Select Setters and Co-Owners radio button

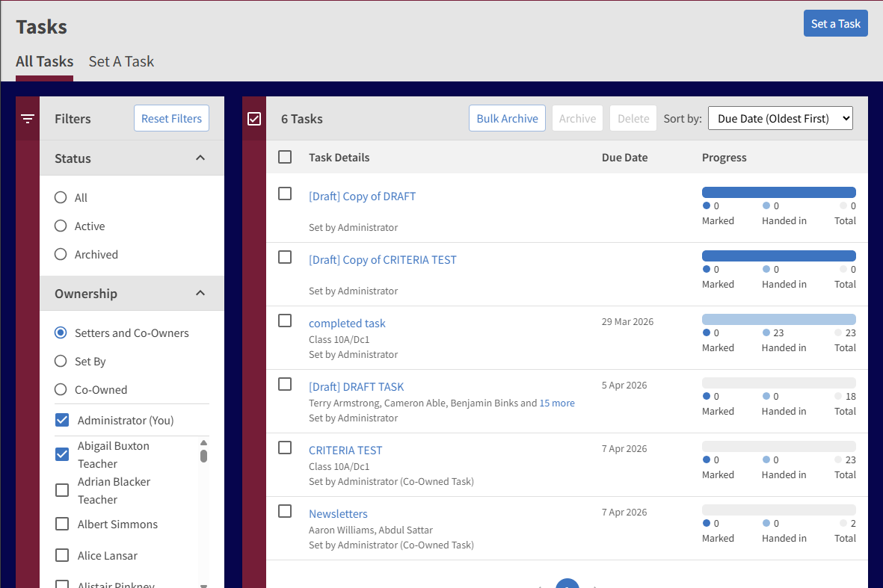pos(61,332)
